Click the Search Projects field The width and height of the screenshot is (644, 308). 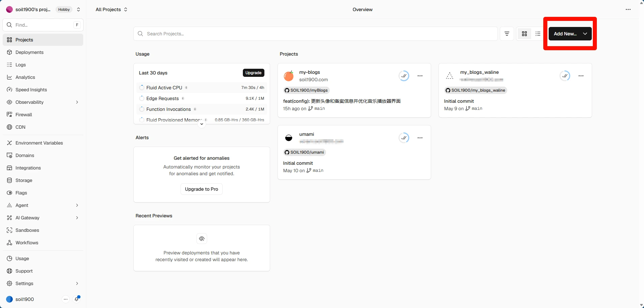[315, 34]
